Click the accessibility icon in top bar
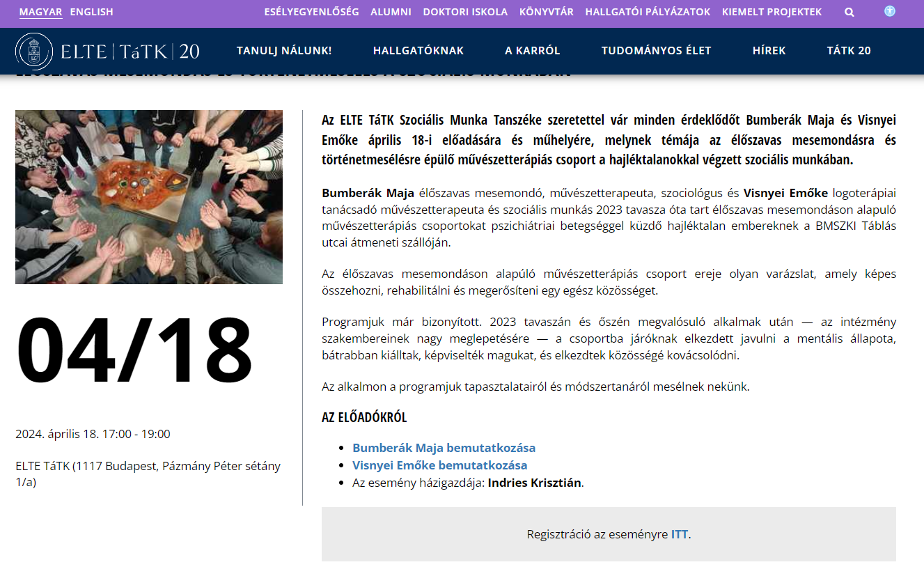This screenshot has height=576, width=924. pos(890,11)
